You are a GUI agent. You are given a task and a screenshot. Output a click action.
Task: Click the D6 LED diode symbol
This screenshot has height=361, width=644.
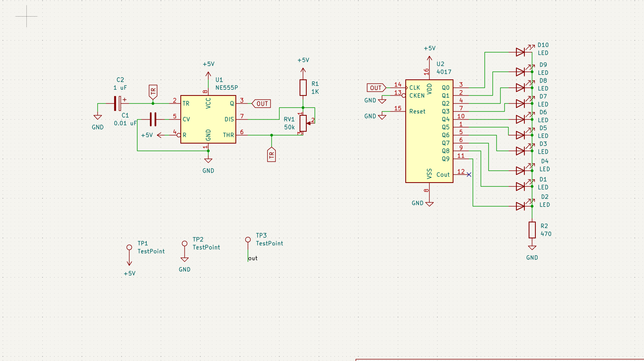coord(520,119)
